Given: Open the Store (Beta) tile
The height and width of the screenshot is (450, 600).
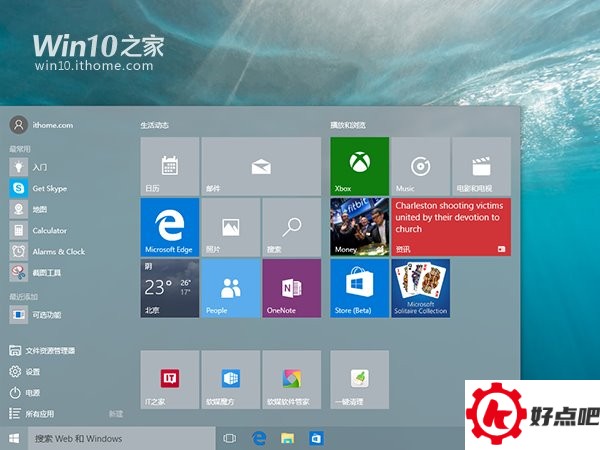Looking at the screenshot, I should tap(359, 288).
